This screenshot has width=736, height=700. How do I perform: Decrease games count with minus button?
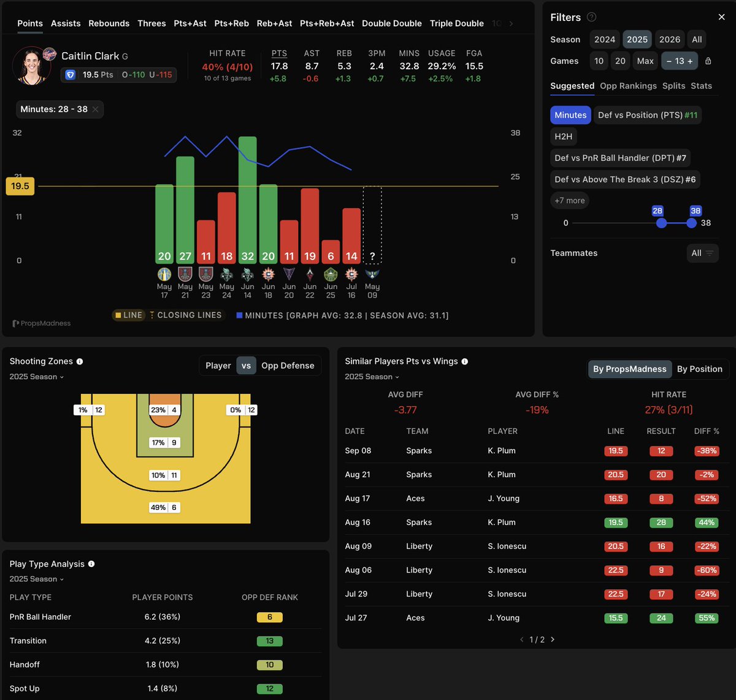tap(669, 61)
